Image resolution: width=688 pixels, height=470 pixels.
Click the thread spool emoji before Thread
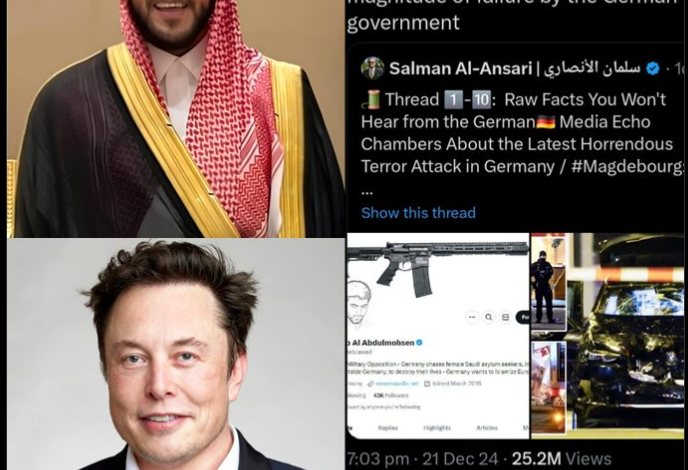[x=371, y=99]
